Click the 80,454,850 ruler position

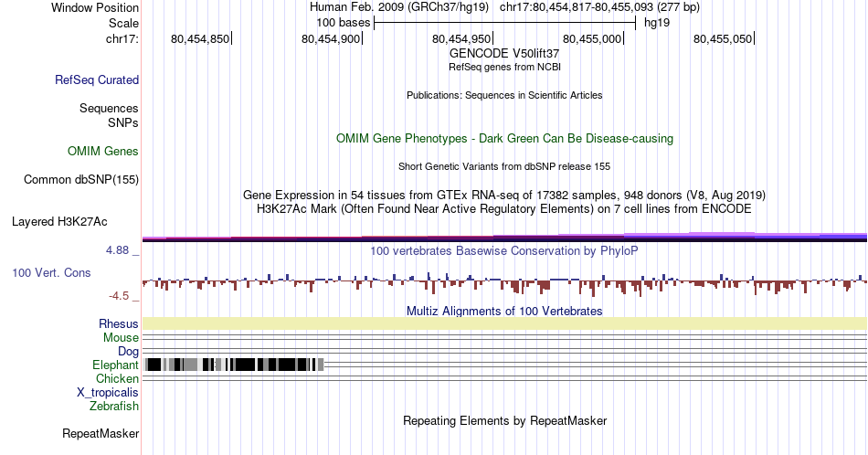200,38
